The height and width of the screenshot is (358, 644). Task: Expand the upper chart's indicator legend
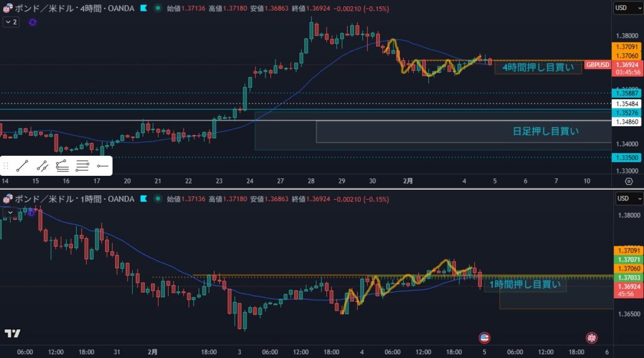click(x=11, y=22)
